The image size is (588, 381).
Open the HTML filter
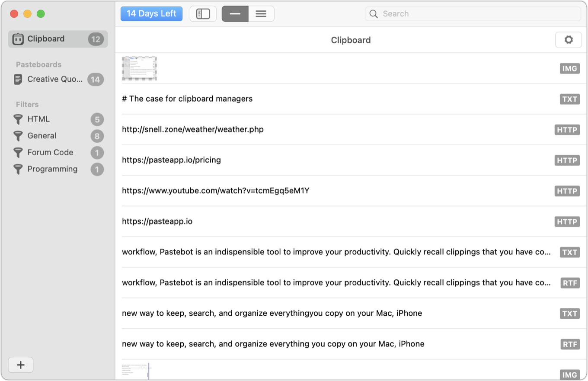[38, 119]
